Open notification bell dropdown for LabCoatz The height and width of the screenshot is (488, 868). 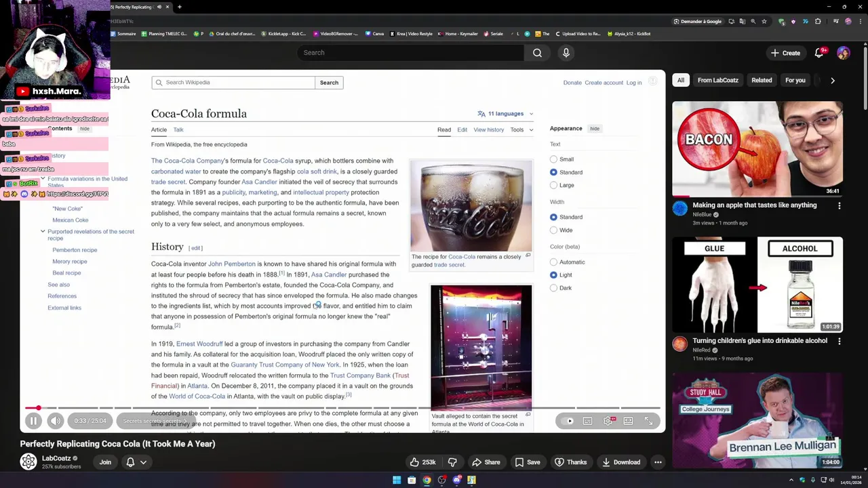click(x=136, y=462)
